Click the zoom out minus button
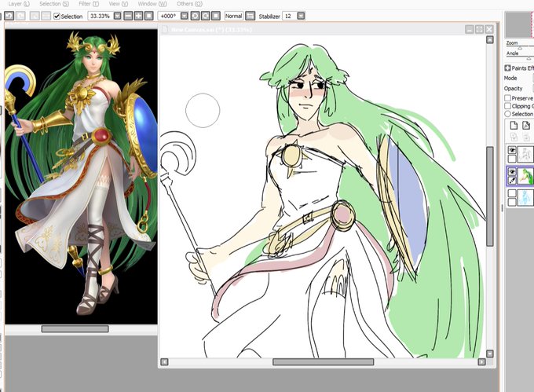 coord(128,16)
